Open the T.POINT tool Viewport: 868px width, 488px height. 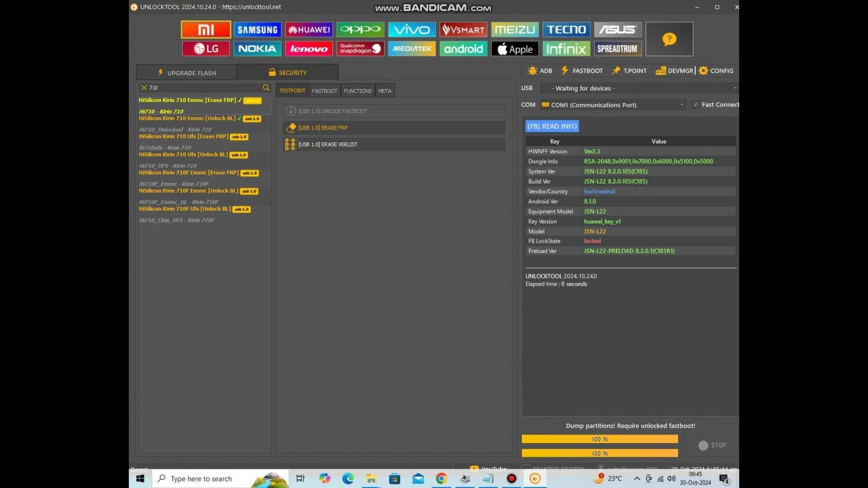629,70
